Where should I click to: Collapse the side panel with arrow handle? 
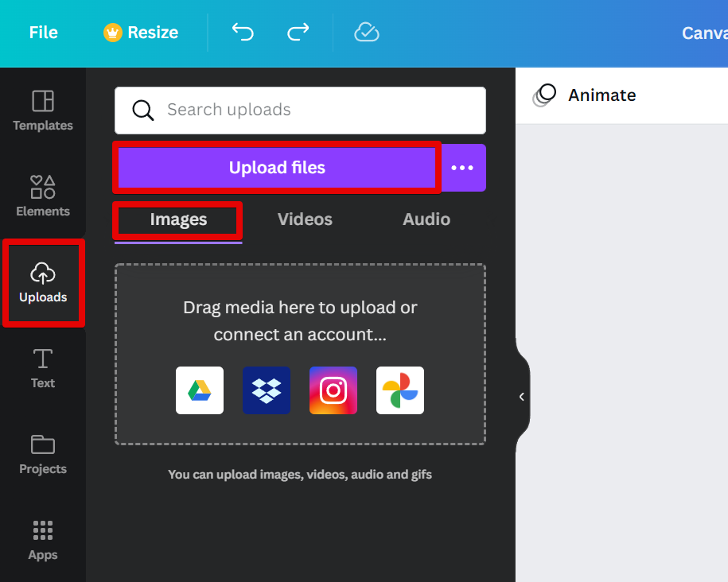522,397
